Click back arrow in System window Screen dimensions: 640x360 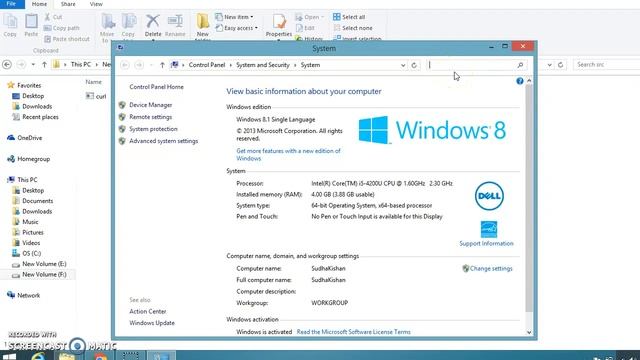[x=125, y=65]
